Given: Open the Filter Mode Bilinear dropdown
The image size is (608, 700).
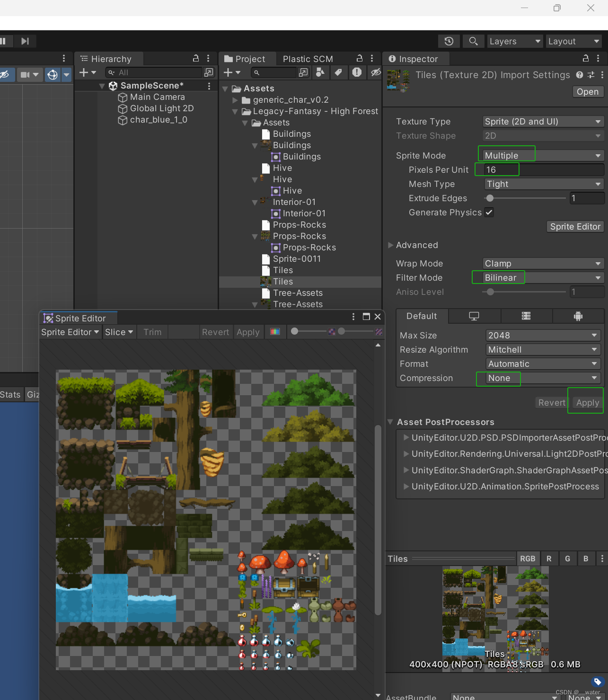Looking at the screenshot, I should pos(543,278).
